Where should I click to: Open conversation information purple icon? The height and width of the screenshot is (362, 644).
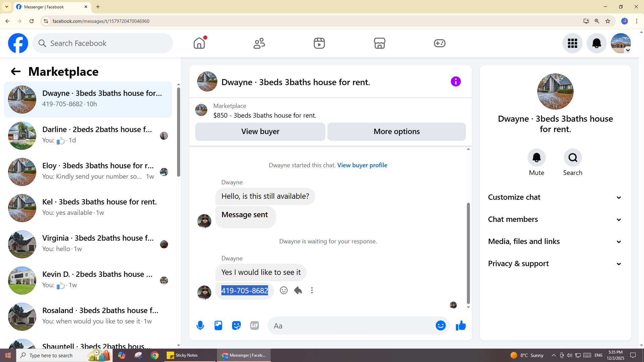point(455,81)
